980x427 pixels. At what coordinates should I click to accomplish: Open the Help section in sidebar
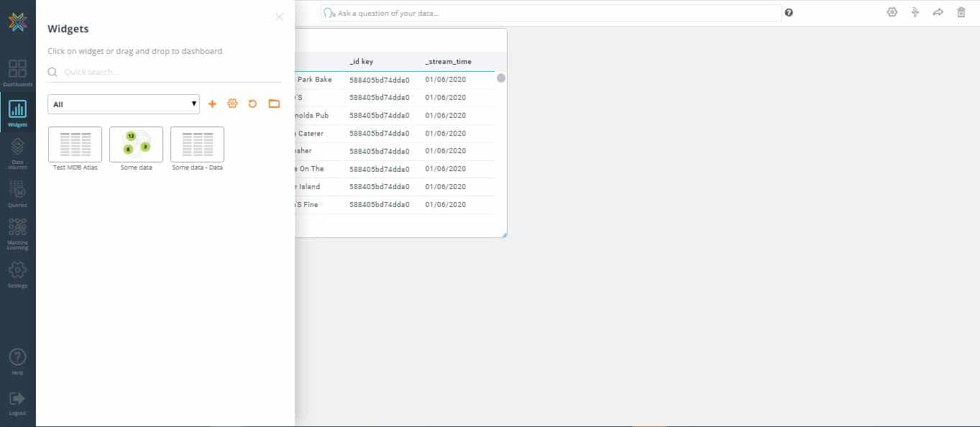pyautogui.click(x=17, y=359)
